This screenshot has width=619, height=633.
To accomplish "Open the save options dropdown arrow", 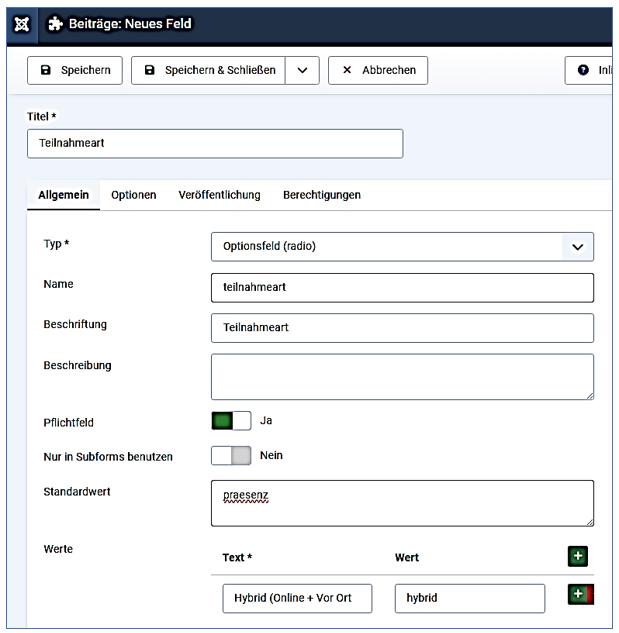I will tap(302, 70).
